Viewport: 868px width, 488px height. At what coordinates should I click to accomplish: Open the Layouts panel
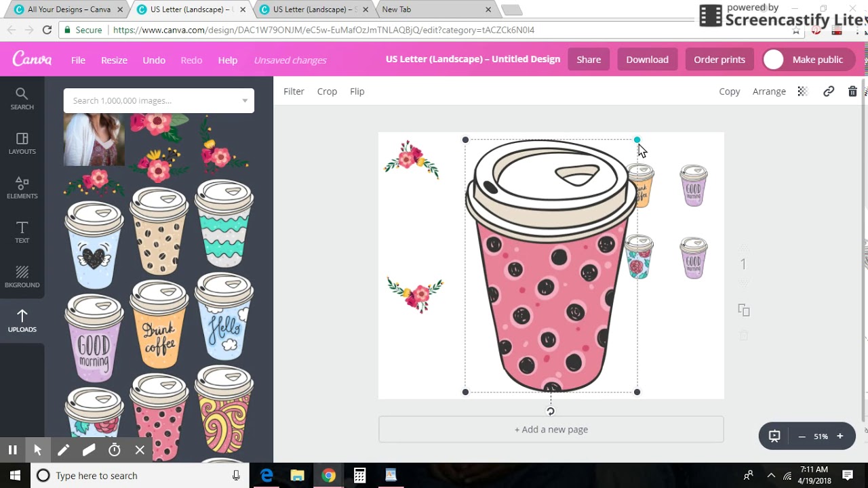[x=22, y=144]
